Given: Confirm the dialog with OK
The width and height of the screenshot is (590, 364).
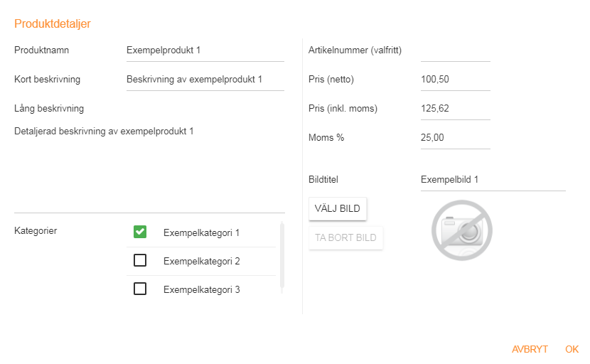Looking at the screenshot, I should point(572,349).
